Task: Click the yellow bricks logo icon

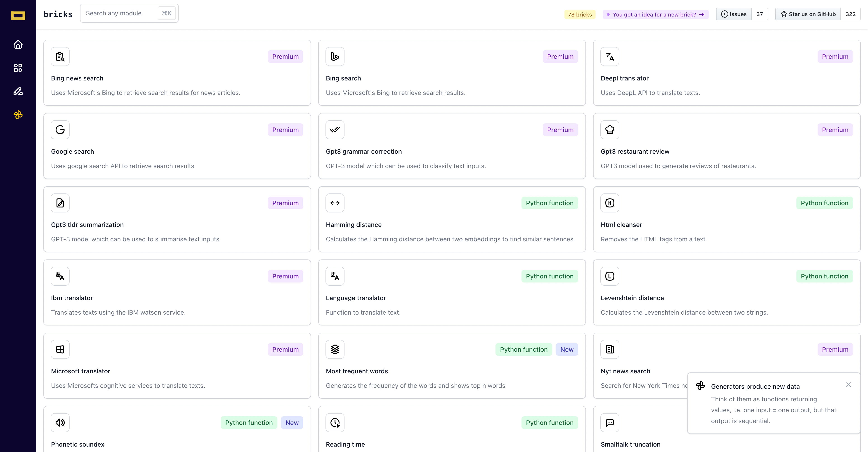Action: coord(18,16)
